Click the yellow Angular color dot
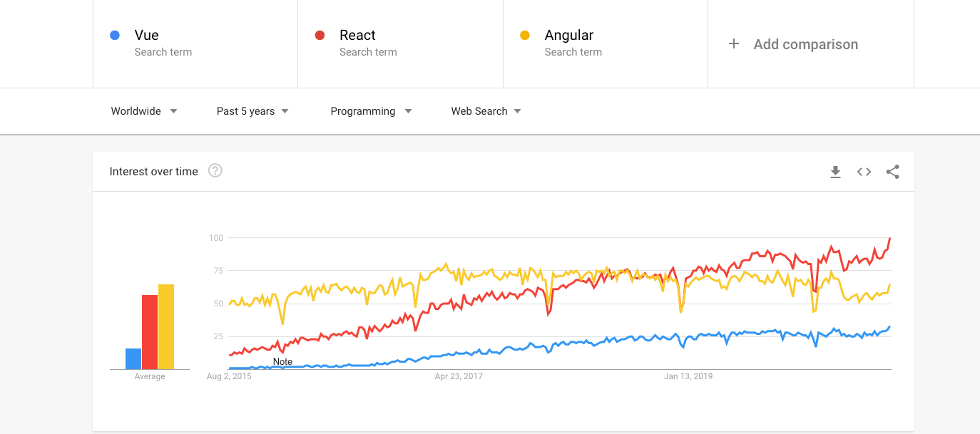The width and height of the screenshot is (980, 434). pyautogui.click(x=525, y=35)
